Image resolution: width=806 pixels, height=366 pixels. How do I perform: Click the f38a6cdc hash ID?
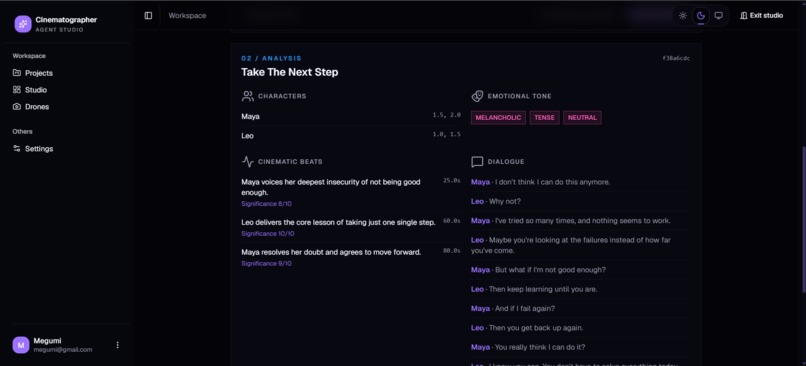tap(676, 59)
